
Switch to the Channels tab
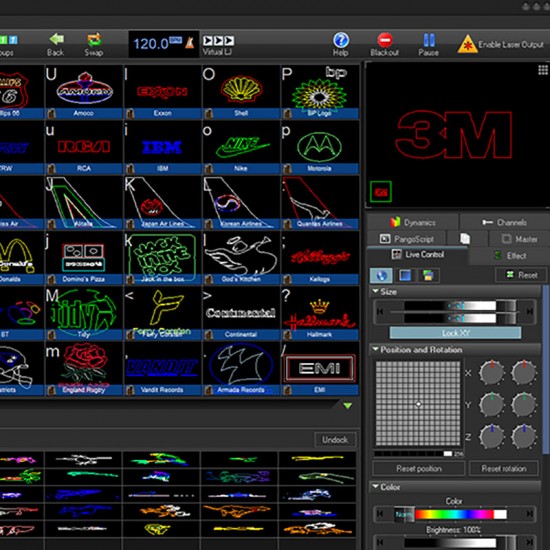tap(504, 222)
